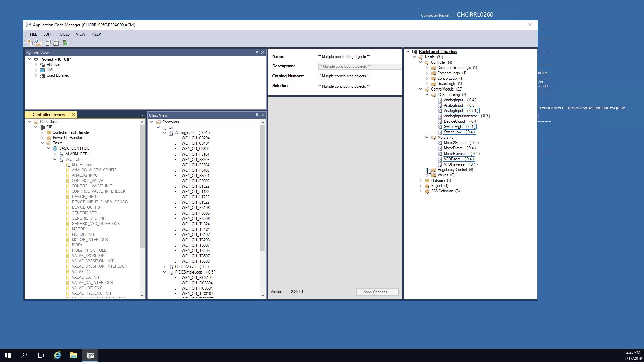Click the ANALOG_INPUT routine icon
The image size is (644, 362).
coord(68,175)
